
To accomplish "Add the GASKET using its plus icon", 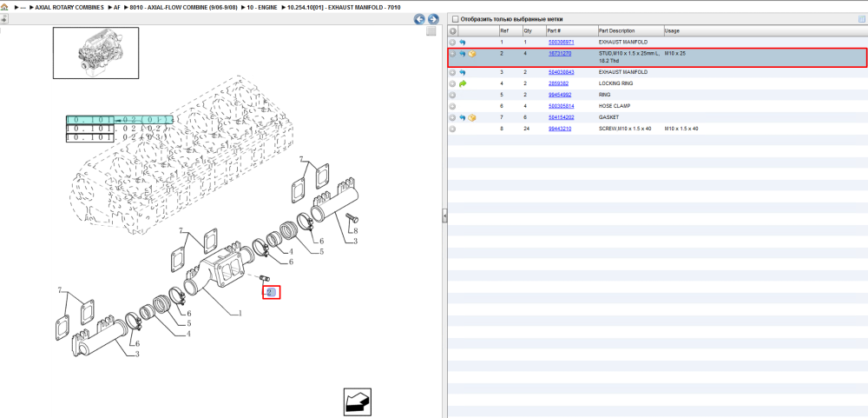I will click(452, 117).
